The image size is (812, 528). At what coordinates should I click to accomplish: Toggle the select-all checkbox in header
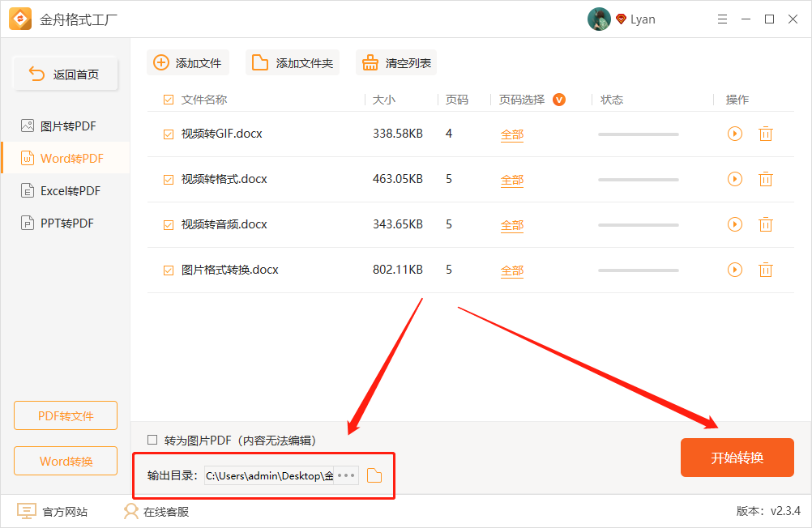point(168,99)
